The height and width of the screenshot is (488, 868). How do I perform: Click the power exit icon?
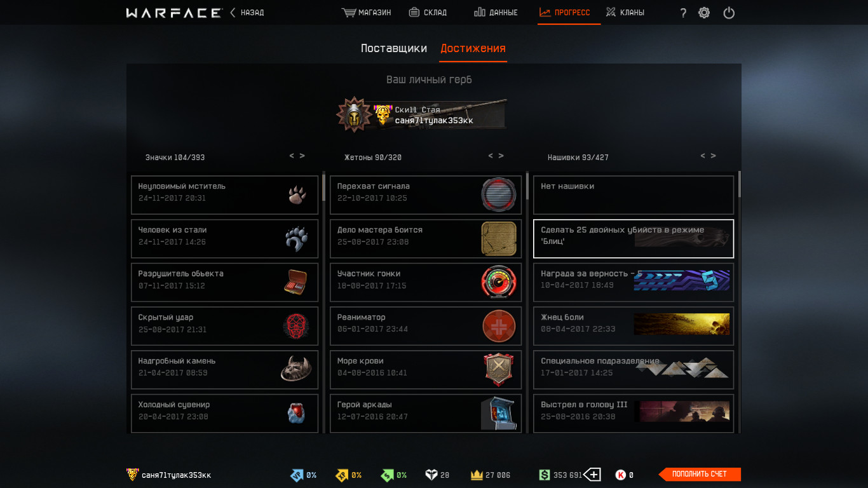click(x=729, y=12)
